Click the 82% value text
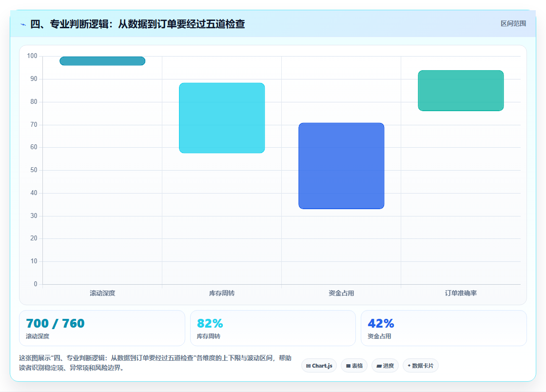Viewport: 546px width, 392px height. click(x=210, y=323)
